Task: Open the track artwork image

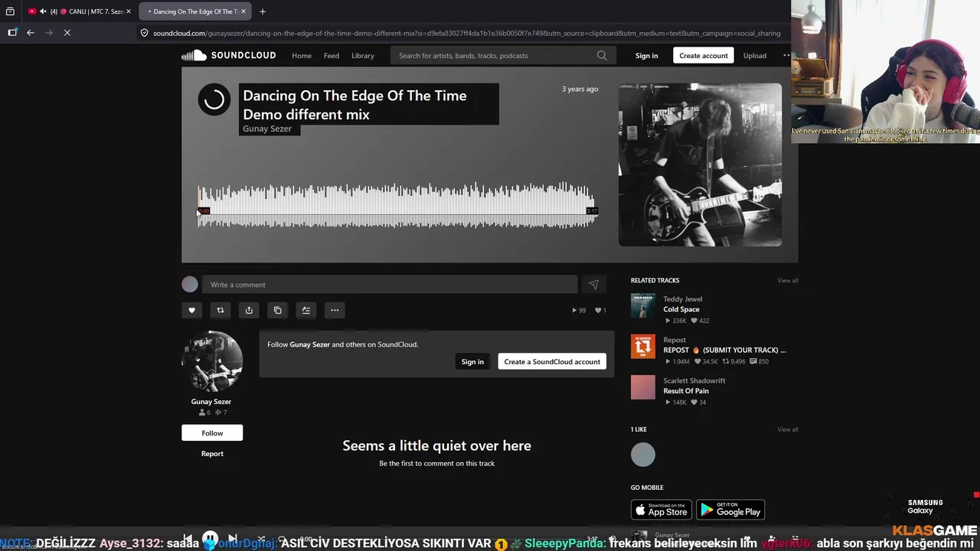Action: tap(700, 165)
